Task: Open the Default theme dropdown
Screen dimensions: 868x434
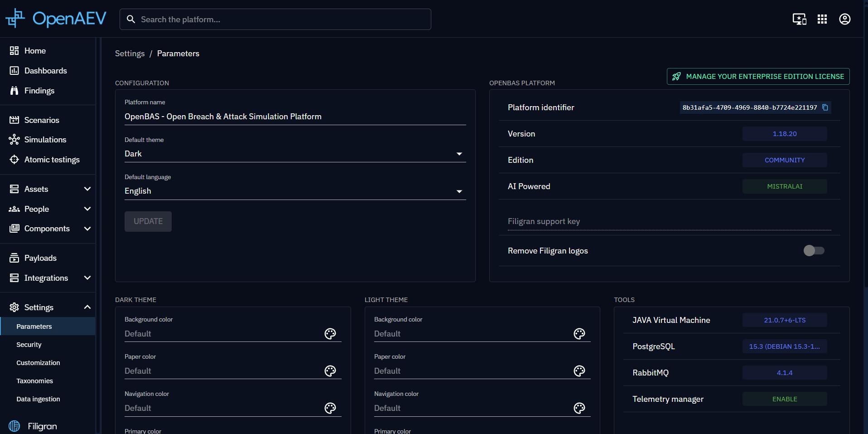Action: 295,154
